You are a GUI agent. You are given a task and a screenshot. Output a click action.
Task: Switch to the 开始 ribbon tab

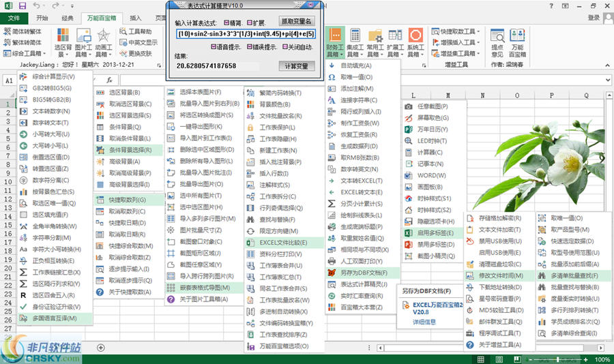[x=42, y=18]
